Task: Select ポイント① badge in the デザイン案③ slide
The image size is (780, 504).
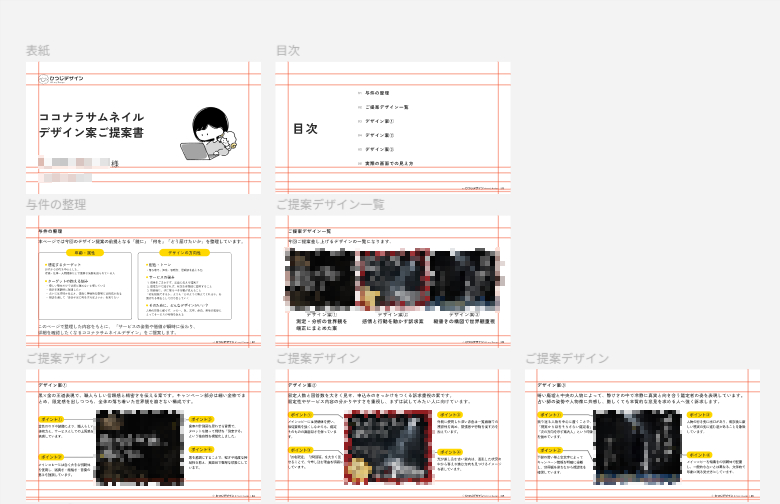Action: (x=550, y=414)
